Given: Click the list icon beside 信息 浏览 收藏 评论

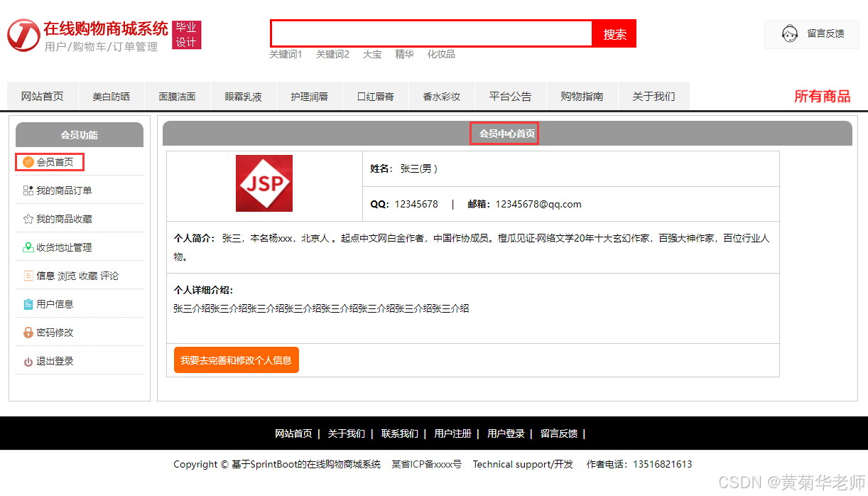Looking at the screenshot, I should point(28,276).
